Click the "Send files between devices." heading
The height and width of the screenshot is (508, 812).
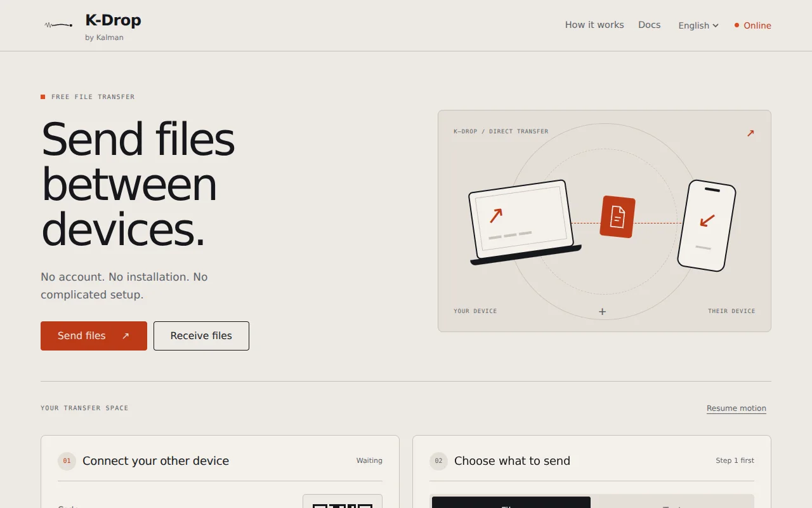point(138,184)
